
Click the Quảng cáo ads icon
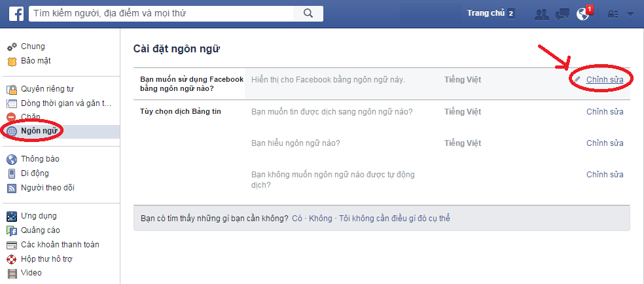[12, 230]
